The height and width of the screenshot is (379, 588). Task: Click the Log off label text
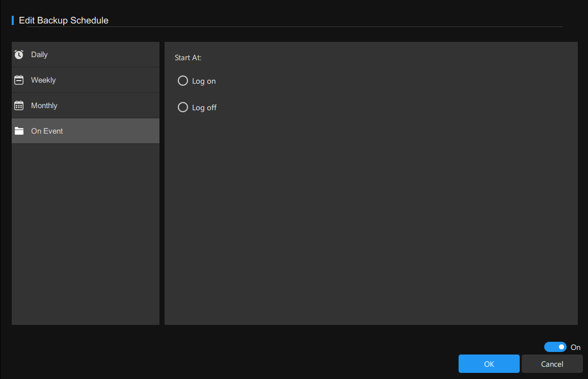pyautogui.click(x=204, y=108)
